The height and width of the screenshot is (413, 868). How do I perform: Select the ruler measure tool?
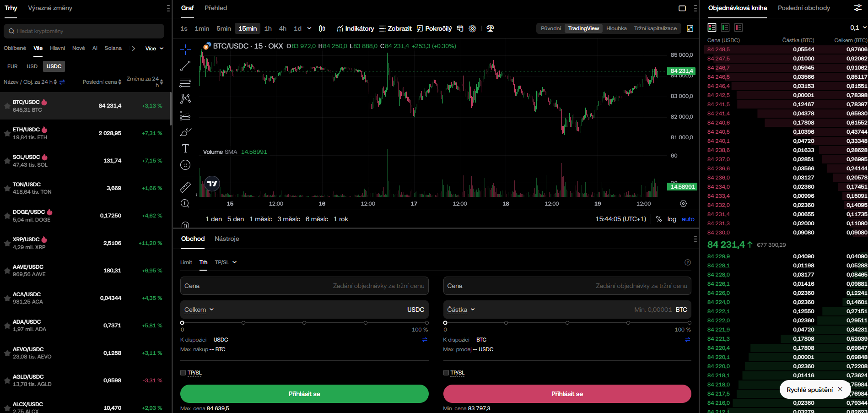click(x=185, y=187)
